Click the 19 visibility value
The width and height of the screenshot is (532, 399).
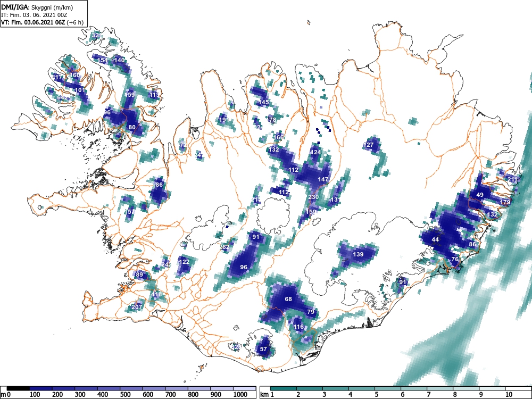(x=222, y=120)
